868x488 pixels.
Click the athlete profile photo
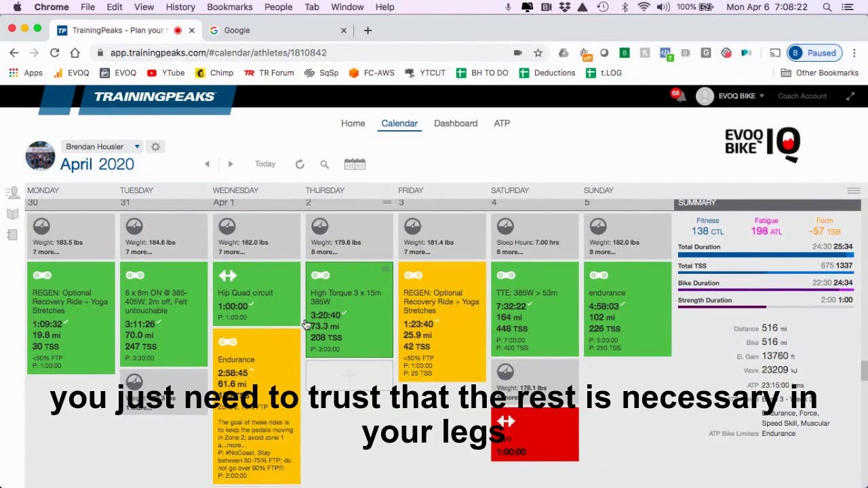(x=40, y=155)
